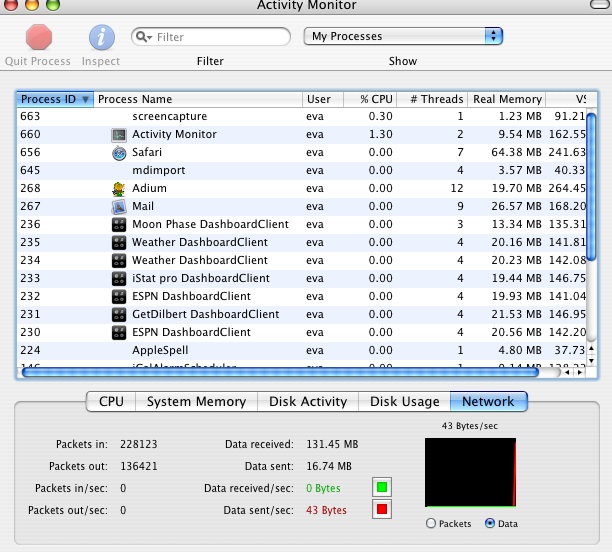Screen dimensions: 612x552
Task: Click inside the Filter search field
Action: tap(211, 37)
